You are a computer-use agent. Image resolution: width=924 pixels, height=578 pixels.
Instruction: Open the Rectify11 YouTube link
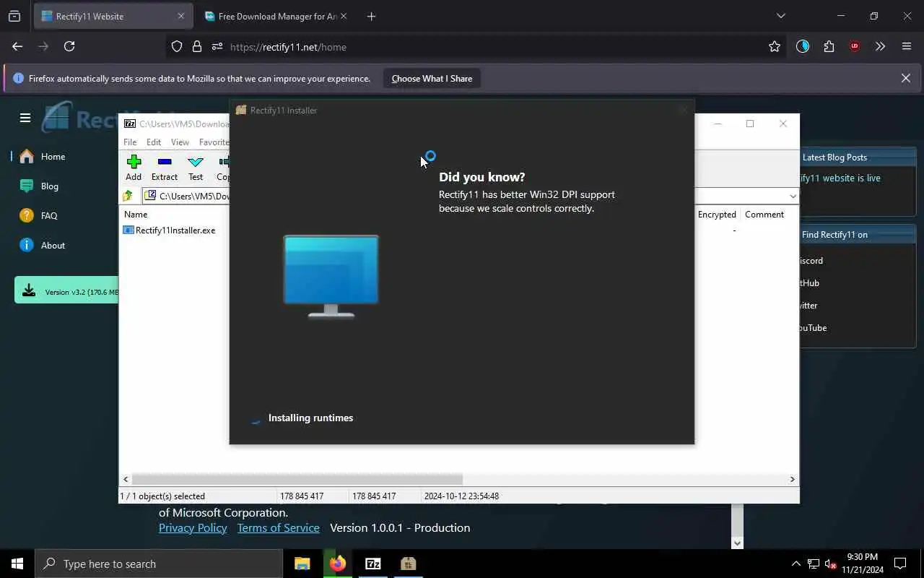(x=814, y=327)
